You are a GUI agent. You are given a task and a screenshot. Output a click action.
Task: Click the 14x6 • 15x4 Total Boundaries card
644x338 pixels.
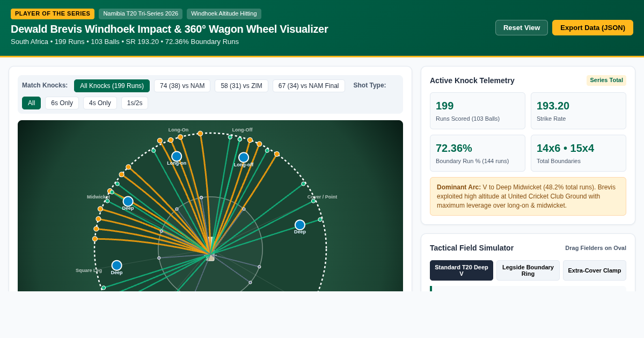click(579, 153)
